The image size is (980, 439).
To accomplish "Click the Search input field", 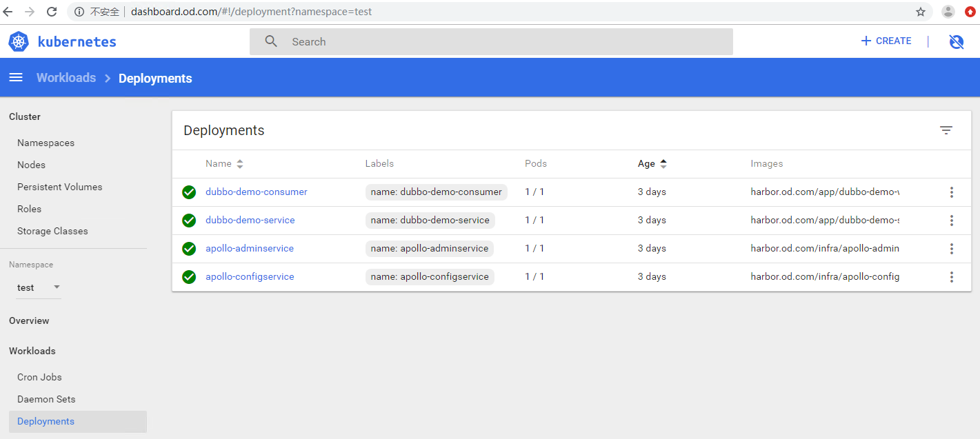I will pos(490,42).
